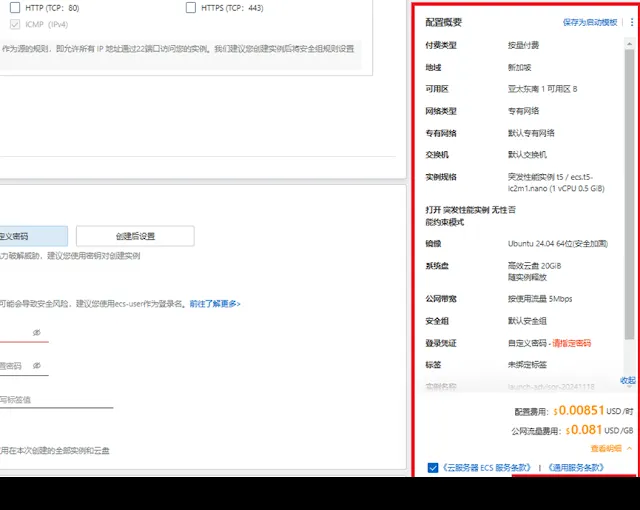The height and width of the screenshot is (510, 640).
Task: Click the 新加坡 region value
Action: (x=520, y=67)
